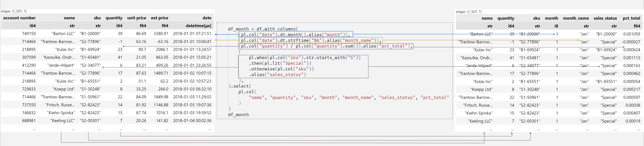Click the 'sales_status' column header in right table

605,18
